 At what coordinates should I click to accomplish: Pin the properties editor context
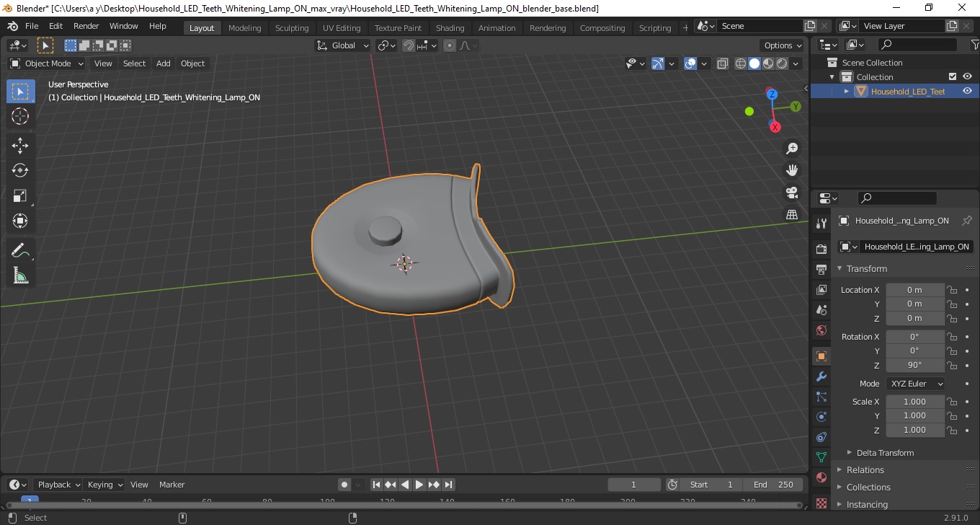tap(967, 221)
